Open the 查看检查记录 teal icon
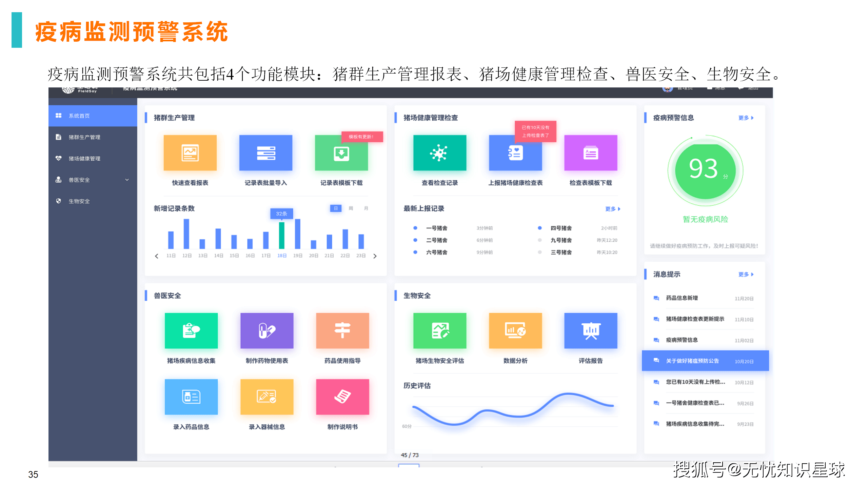 click(x=439, y=153)
